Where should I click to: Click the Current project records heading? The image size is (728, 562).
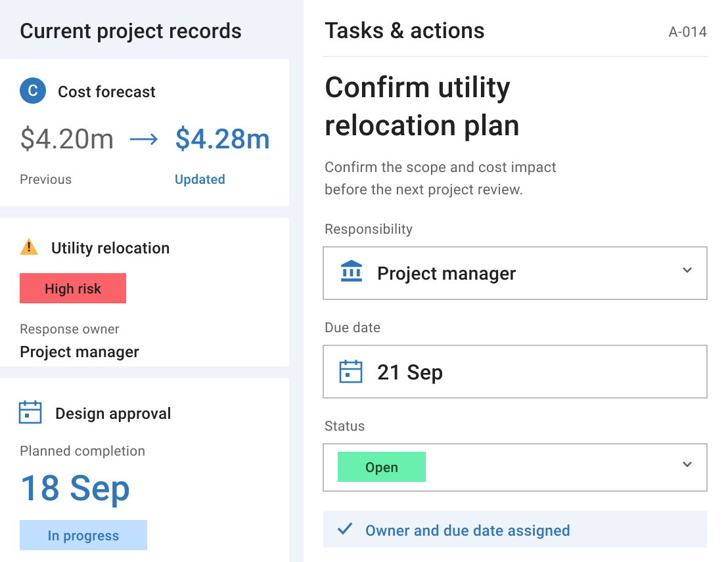click(x=131, y=31)
